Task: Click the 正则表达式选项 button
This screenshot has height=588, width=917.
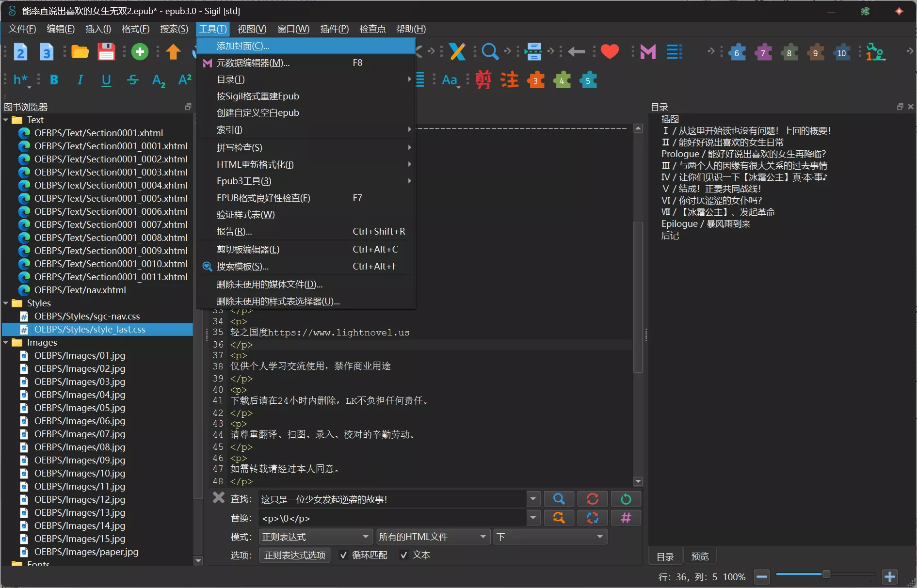Action: pyautogui.click(x=295, y=555)
